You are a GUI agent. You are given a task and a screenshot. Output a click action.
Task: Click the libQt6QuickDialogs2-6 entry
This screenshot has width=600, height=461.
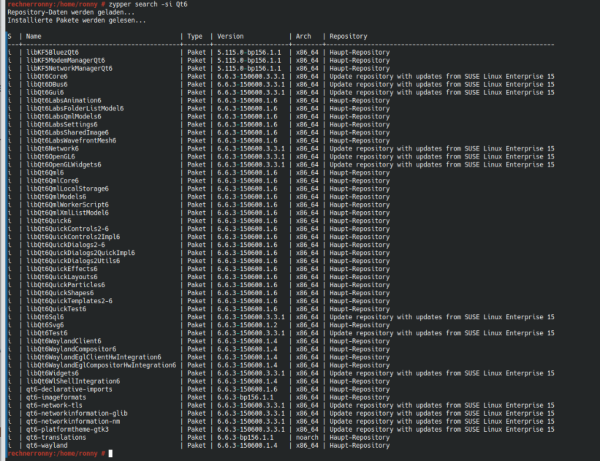(x=65, y=245)
